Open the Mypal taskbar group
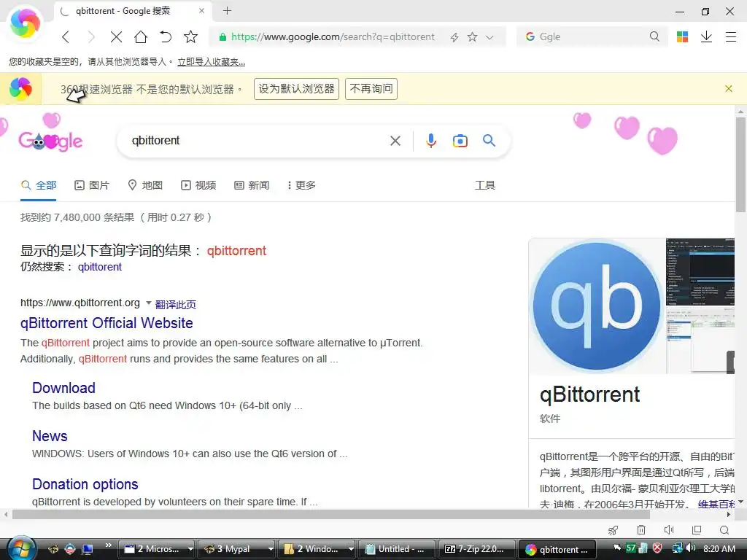Image resolution: width=747 pixels, height=560 pixels. 237,549
